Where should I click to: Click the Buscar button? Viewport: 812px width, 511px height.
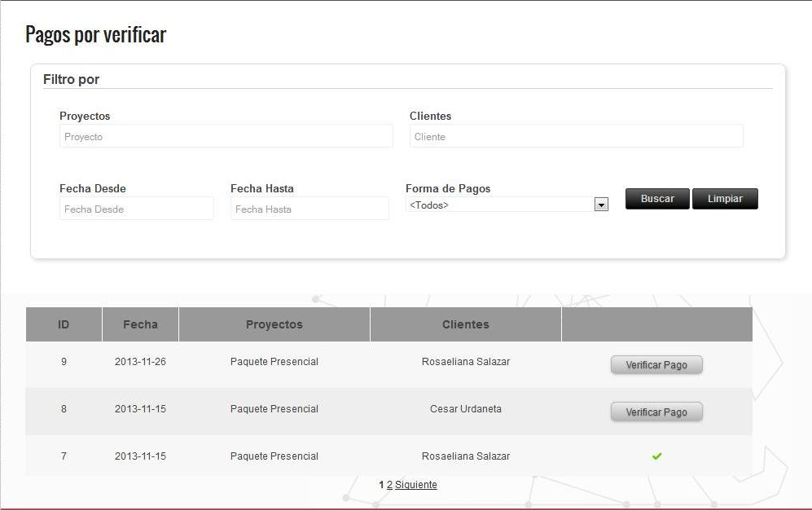pos(657,199)
